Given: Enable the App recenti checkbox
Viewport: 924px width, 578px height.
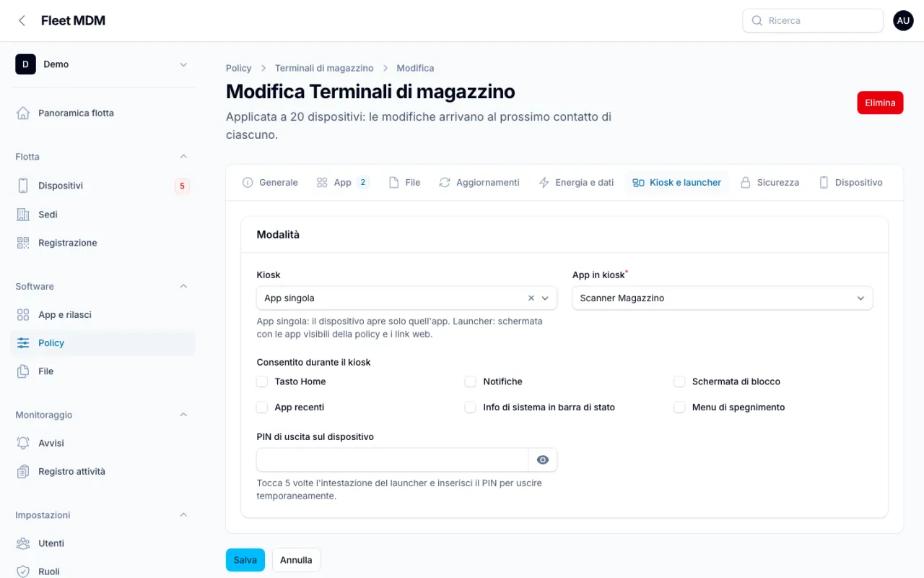Looking at the screenshot, I should click(262, 407).
